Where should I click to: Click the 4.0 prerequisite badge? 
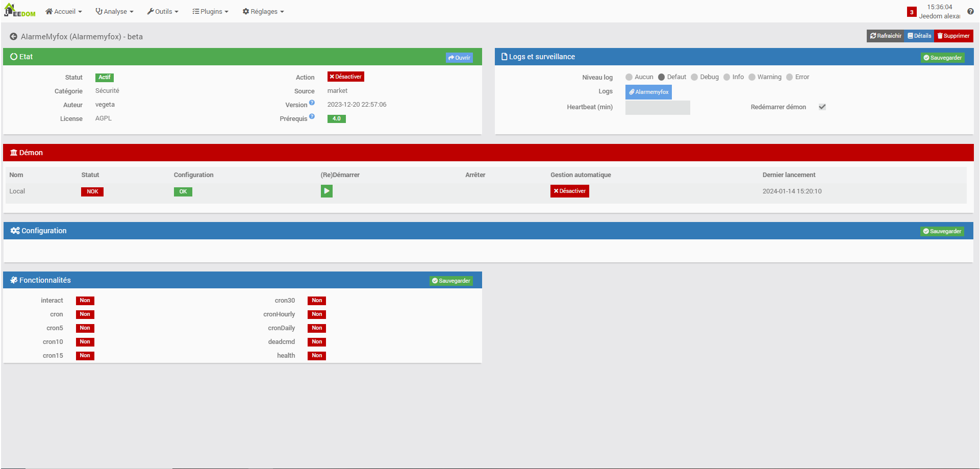pos(337,119)
